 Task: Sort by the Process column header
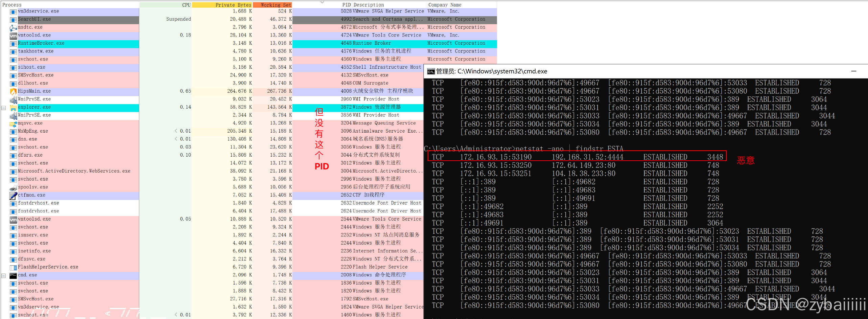(x=12, y=5)
